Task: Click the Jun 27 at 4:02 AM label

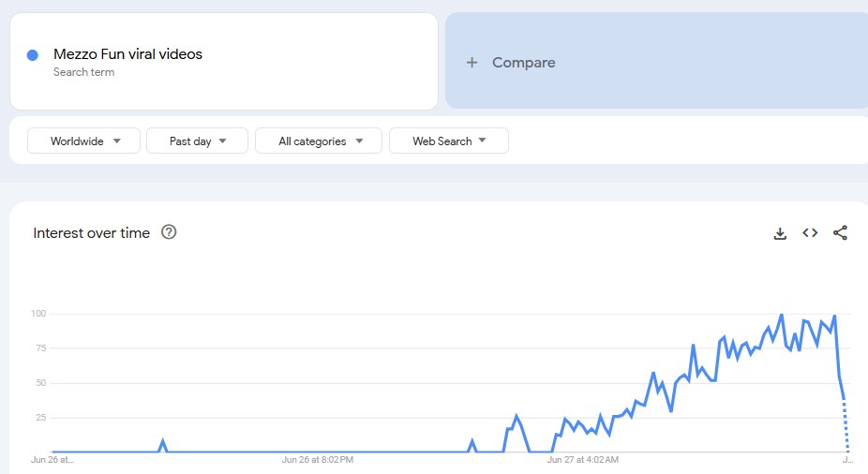Action: tap(582, 460)
